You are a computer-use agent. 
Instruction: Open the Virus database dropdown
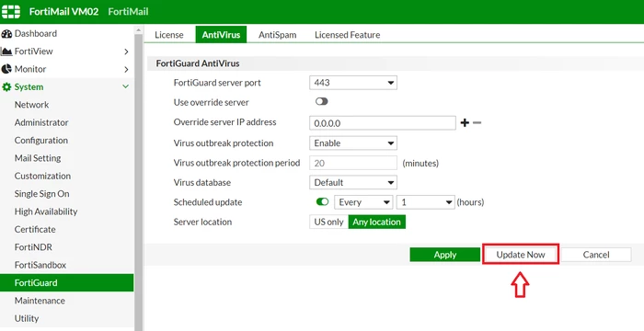pos(352,182)
